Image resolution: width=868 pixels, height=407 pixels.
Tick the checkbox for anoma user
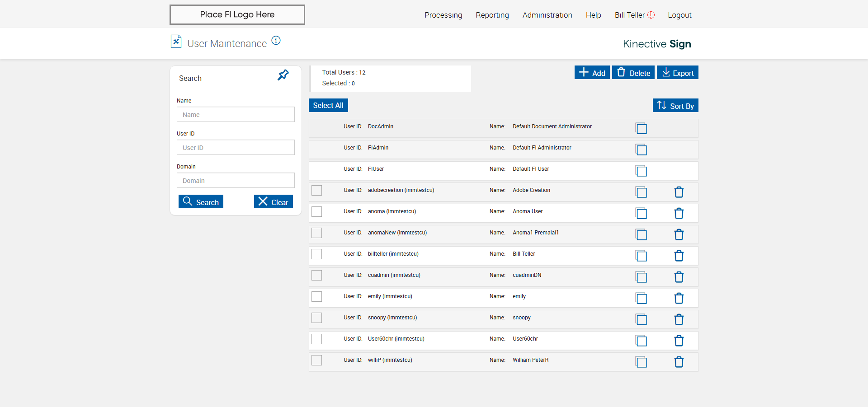coord(317,211)
